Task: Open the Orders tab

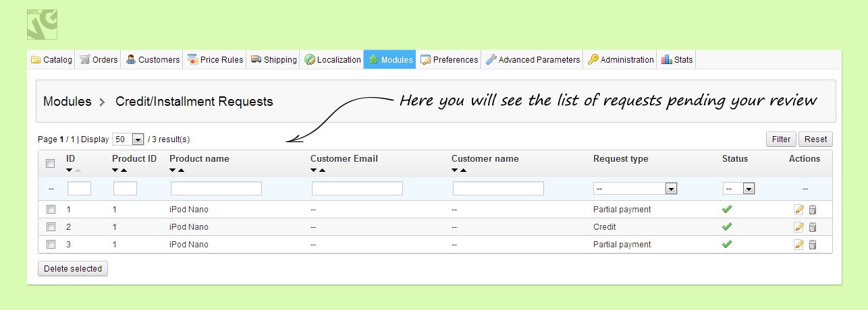Action: (99, 60)
